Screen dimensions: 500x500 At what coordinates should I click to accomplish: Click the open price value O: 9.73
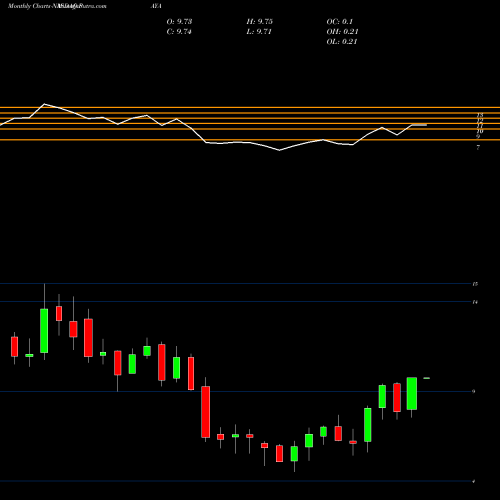[179, 22]
